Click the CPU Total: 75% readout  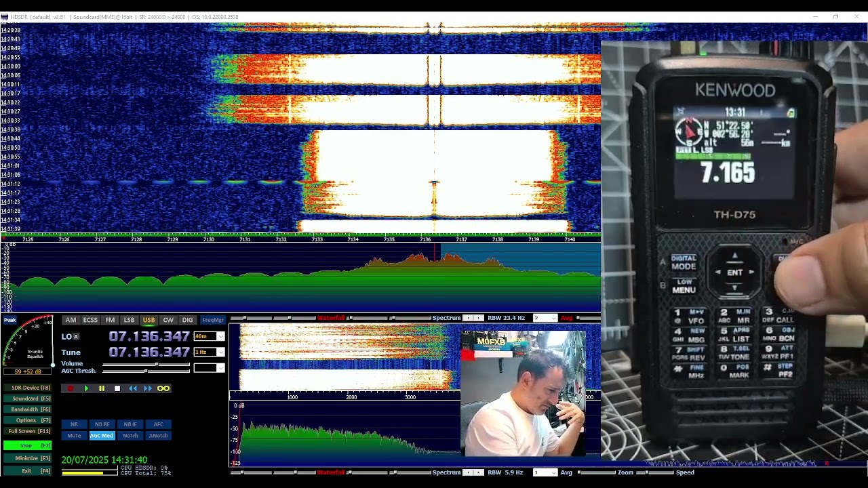pyautogui.click(x=145, y=472)
